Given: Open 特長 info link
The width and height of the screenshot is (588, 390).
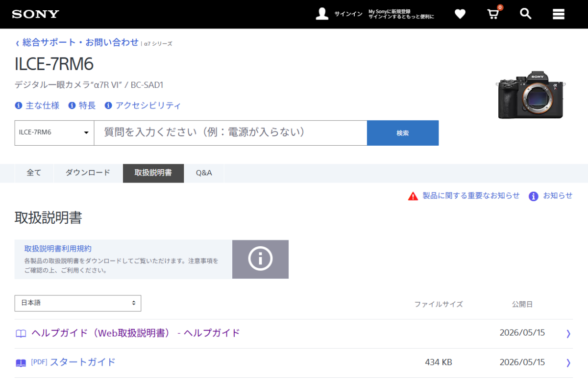Looking at the screenshot, I should click(87, 105).
